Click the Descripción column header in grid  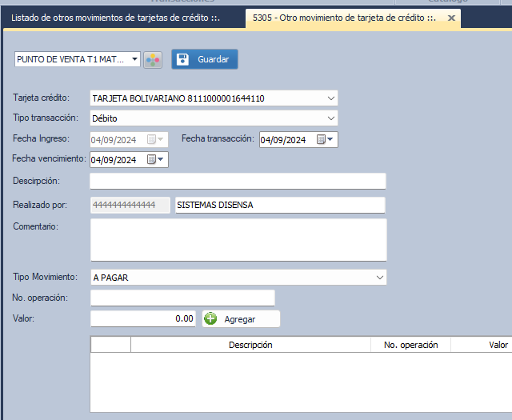point(250,345)
